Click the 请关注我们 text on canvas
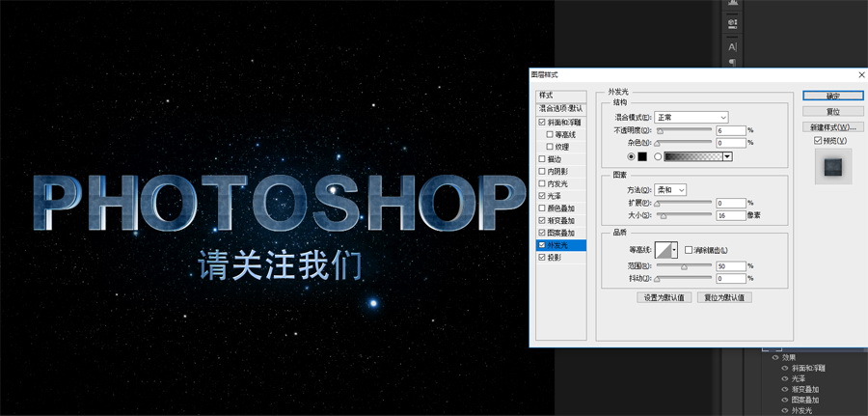Screen dimensions: 868x416 coord(280,265)
